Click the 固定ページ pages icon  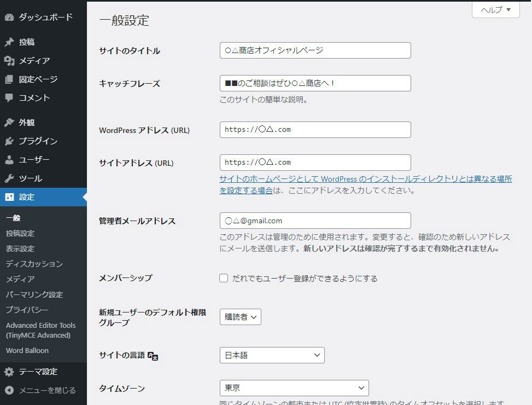(x=9, y=79)
